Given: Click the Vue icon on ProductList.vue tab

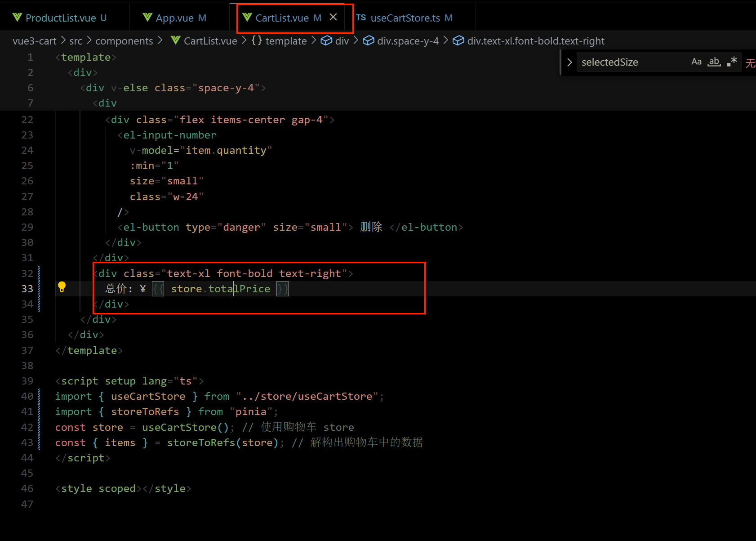Looking at the screenshot, I should [18, 18].
